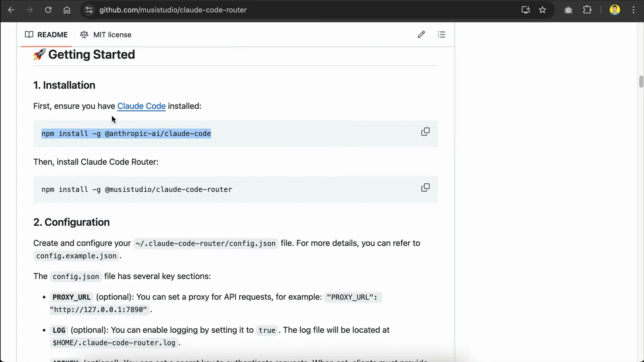Image resolution: width=644 pixels, height=362 pixels.
Task: Open the Claude Code link
Action: (141, 106)
